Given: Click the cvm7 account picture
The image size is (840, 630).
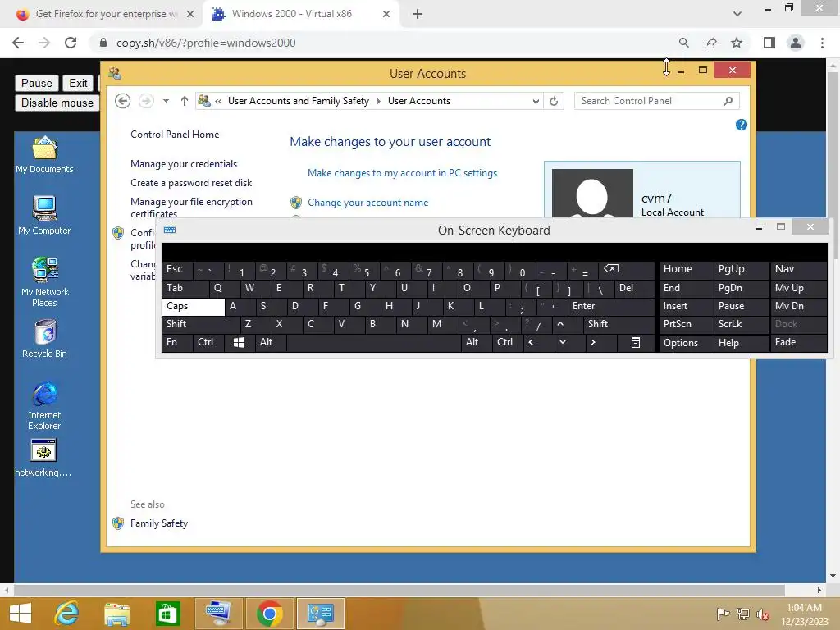Looking at the screenshot, I should point(592,194).
